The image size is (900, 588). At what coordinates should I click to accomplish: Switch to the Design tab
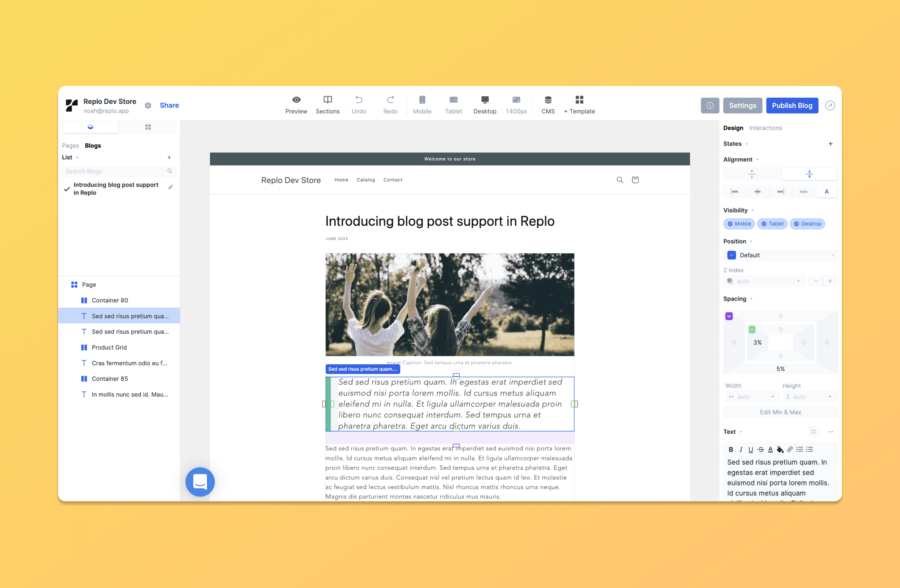point(733,128)
